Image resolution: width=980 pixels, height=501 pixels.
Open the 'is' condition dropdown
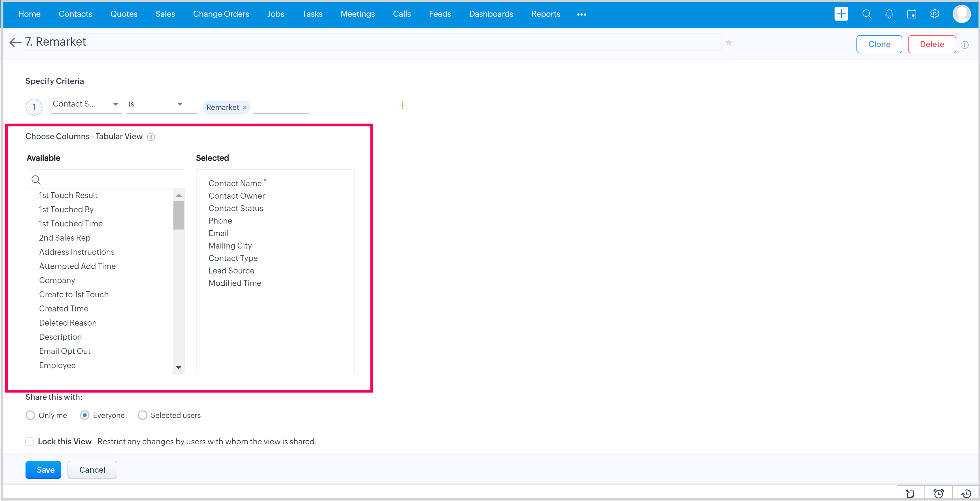tap(156, 104)
